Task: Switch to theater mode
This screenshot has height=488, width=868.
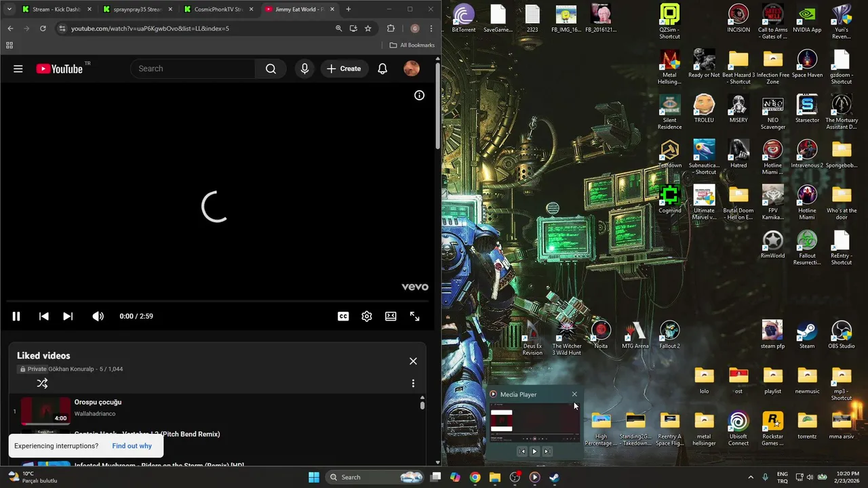Action: pos(391,316)
